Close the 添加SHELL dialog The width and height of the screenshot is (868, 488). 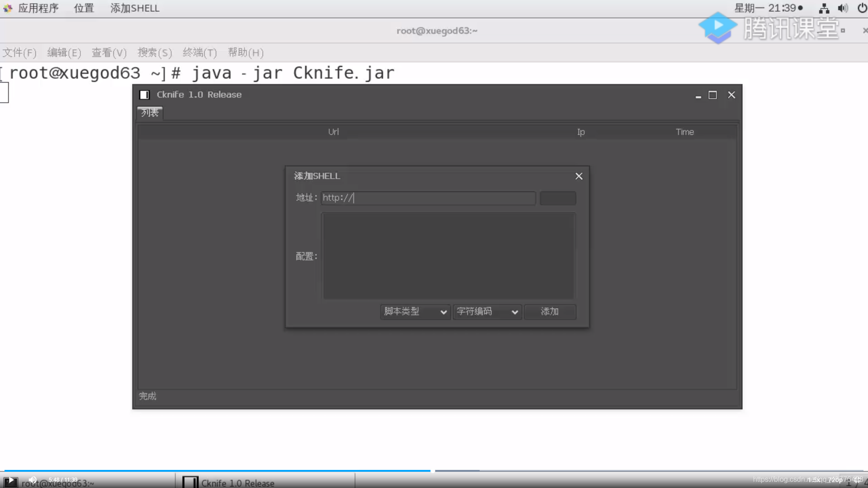[579, 176]
